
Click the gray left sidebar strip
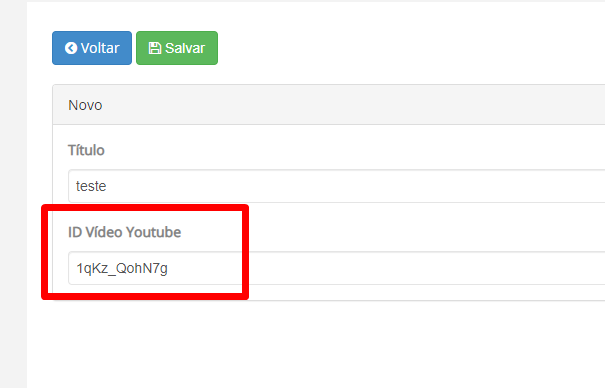(13, 194)
